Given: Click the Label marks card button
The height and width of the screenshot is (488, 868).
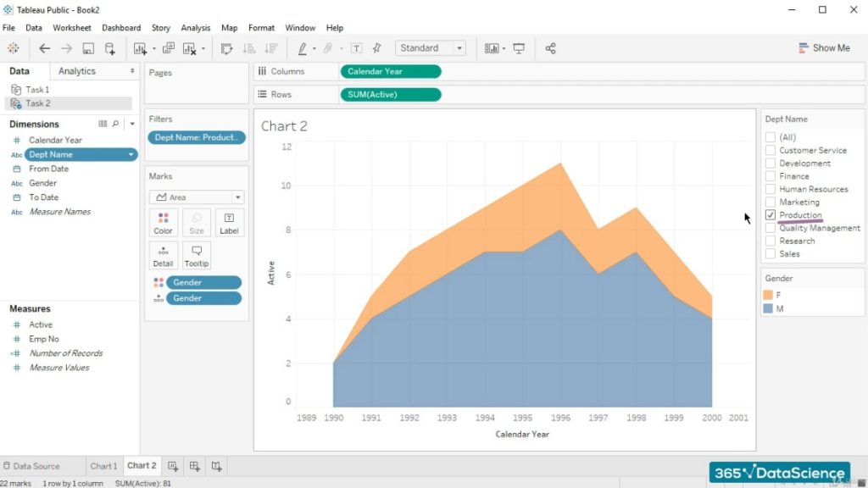Looking at the screenshot, I should coord(229,223).
